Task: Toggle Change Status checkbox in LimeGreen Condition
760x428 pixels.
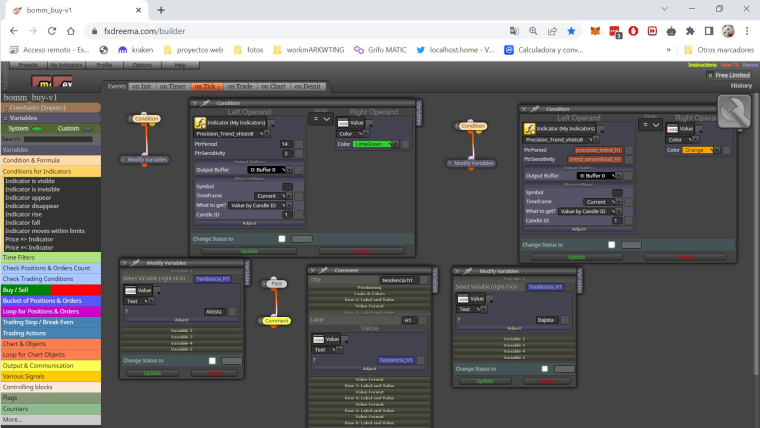Action: (x=282, y=238)
